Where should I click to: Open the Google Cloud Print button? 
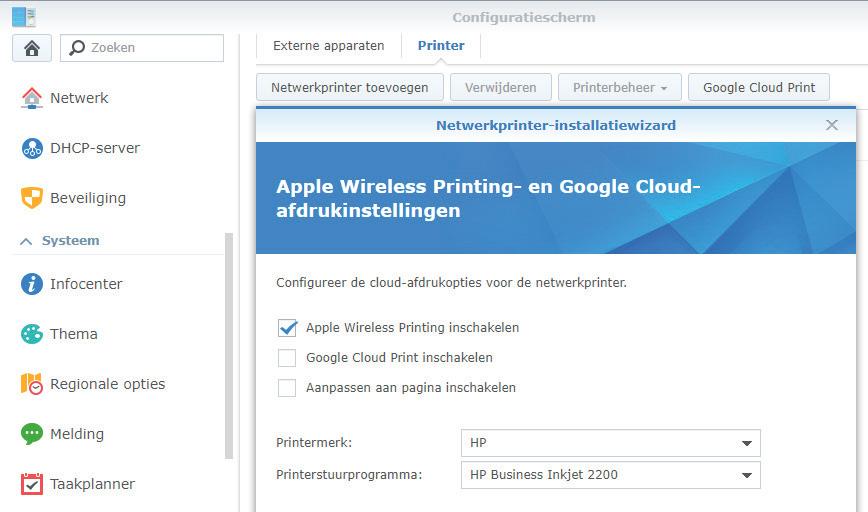(759, 88)
